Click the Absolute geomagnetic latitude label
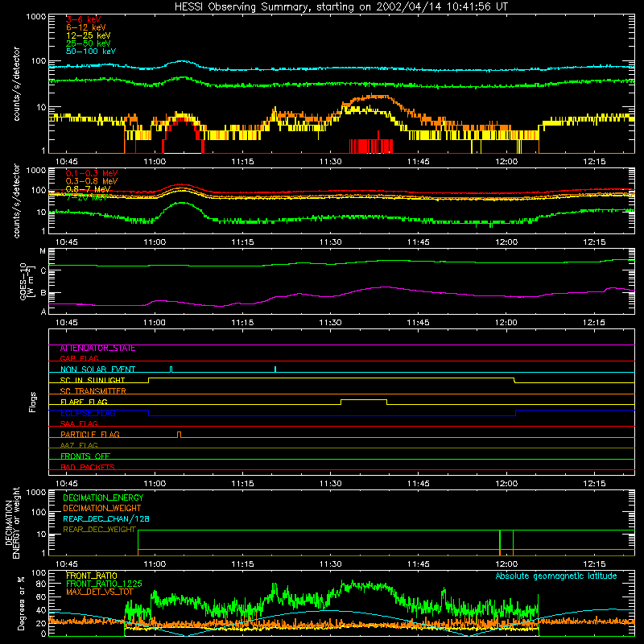Screen dimensions: 644x644 [556, 576]
